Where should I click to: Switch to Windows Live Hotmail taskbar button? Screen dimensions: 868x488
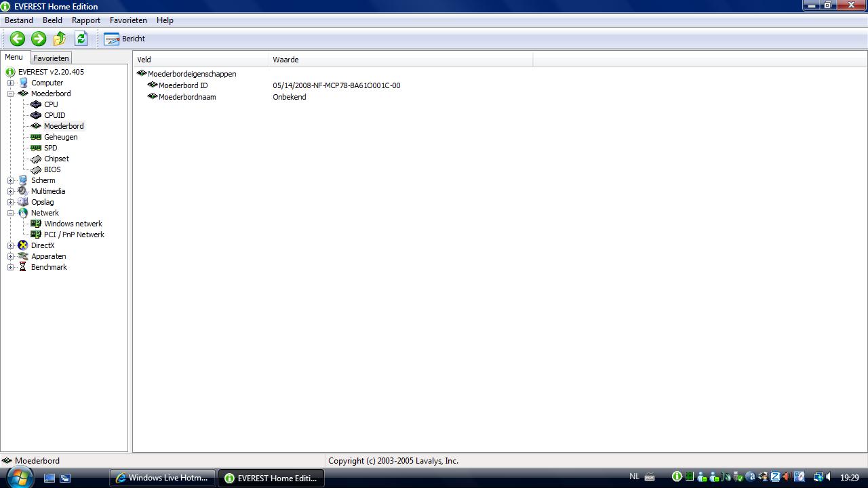coord(163,478)
